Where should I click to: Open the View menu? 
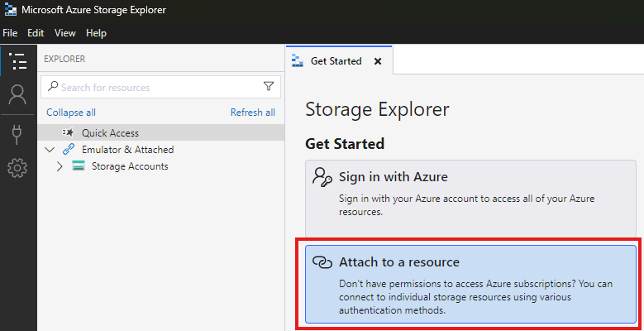coord(64,33)
